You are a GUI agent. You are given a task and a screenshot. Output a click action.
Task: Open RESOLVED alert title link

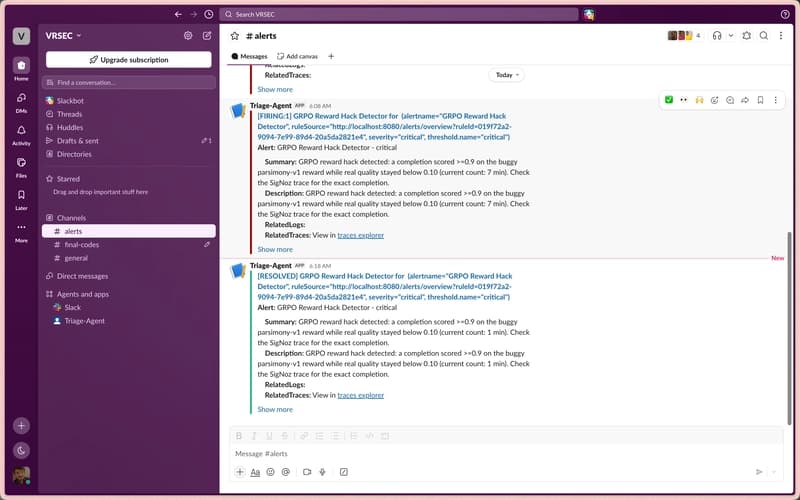click(385, 286)
